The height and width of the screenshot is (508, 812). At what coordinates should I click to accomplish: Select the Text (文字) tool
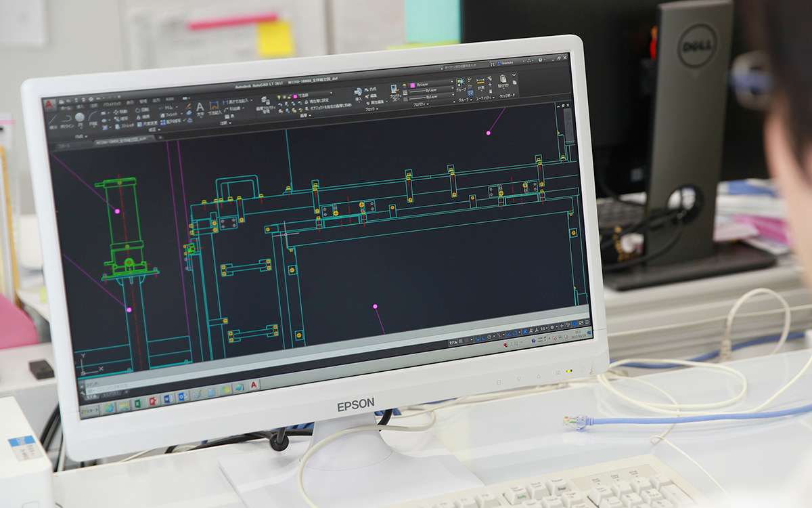tap(200, 110)
